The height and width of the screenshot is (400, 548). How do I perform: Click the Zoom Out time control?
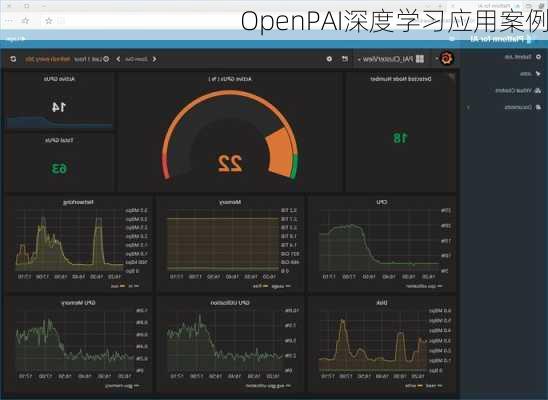click(x=136, y=59)
